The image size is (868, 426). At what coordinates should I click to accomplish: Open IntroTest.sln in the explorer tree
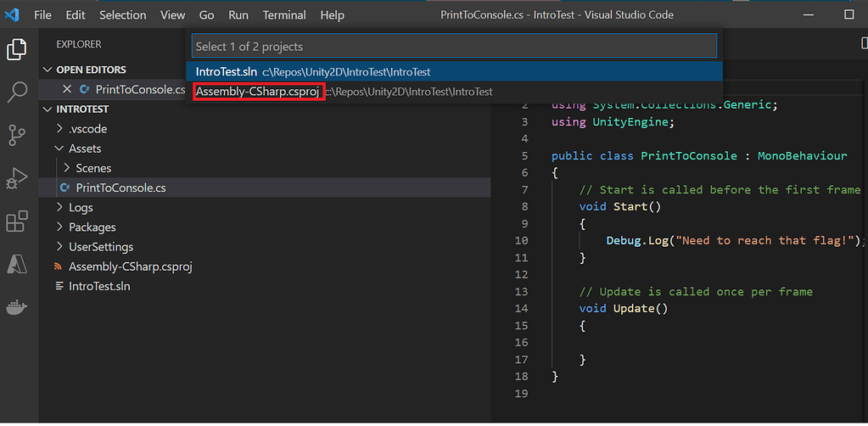[x=265, y=286]
